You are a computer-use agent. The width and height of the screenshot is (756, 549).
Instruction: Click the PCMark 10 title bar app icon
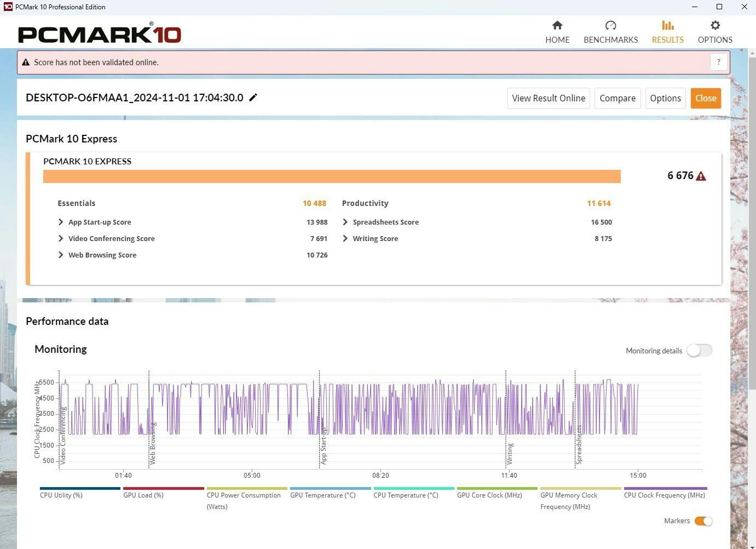[x=8, y=7]
